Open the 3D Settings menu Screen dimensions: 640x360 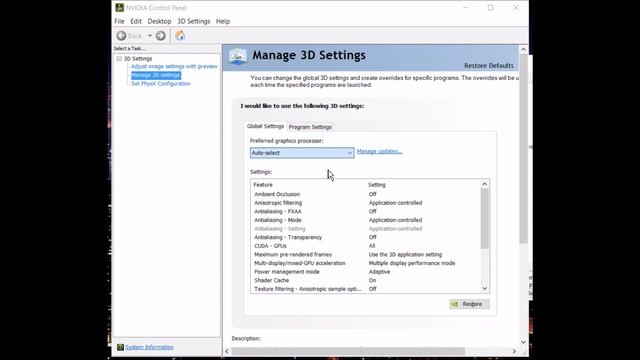tap(193, 21)
